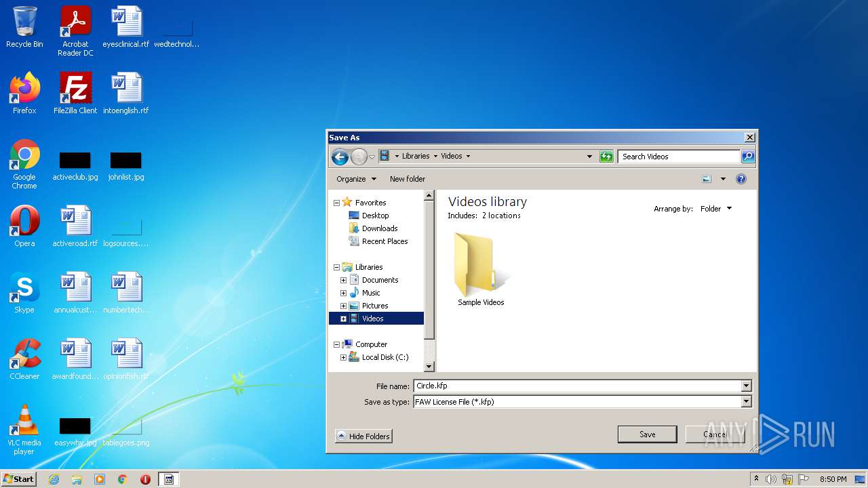Select the johnlist.jpg desktop file

pos(126,166)
